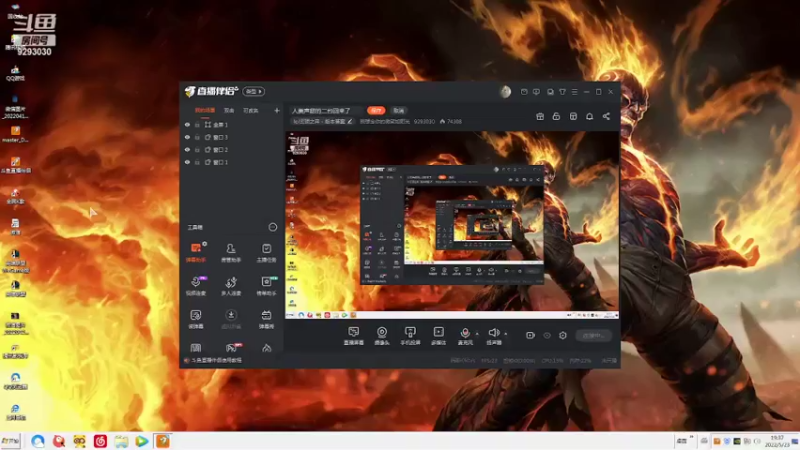Share the live room

[x=606, y=116]
